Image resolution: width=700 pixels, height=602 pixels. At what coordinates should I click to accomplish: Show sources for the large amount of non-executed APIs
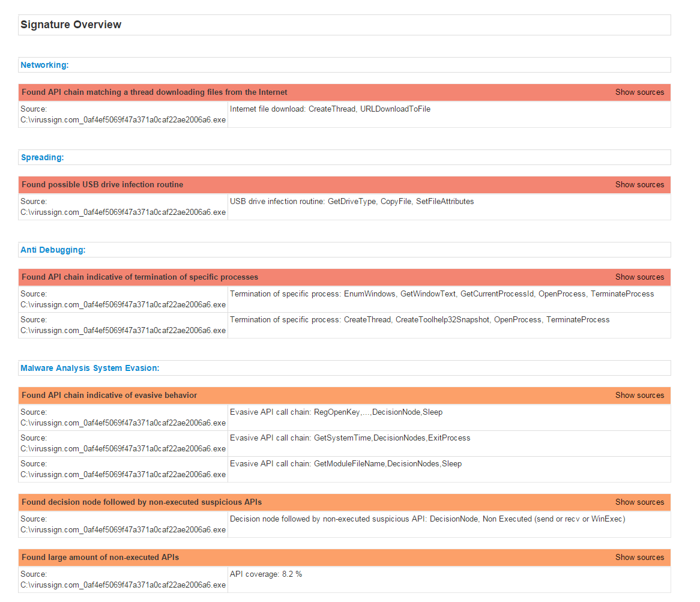(640, 557)
